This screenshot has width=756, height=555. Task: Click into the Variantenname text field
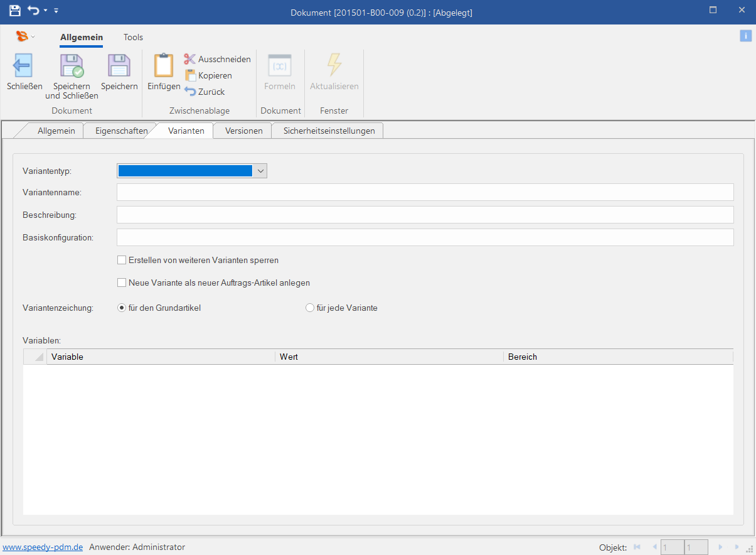point(425,192)
